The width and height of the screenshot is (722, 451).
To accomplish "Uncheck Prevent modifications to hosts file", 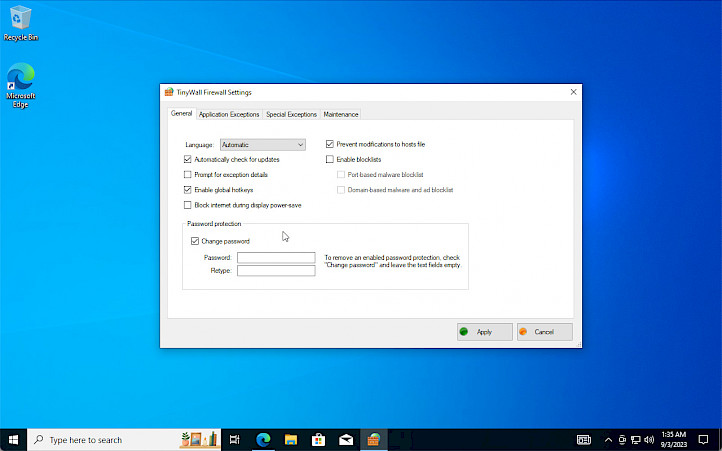I will click(x=330, y=144).
